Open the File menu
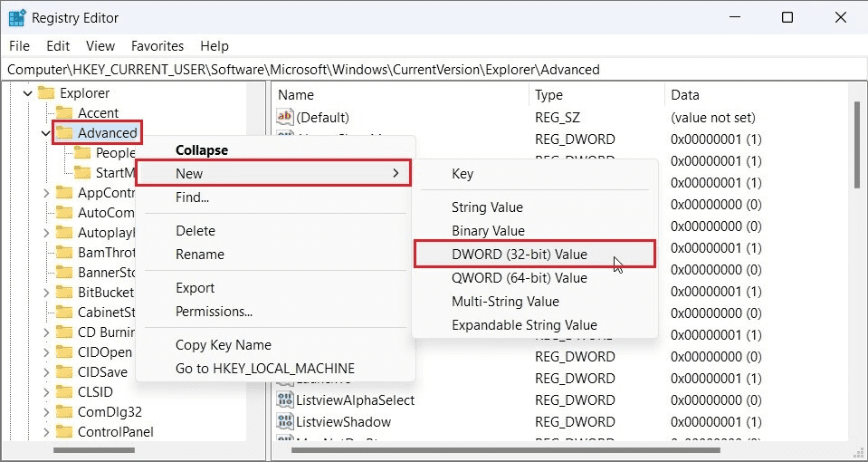The height and width of the screenshot is (462, 868). 19,46
